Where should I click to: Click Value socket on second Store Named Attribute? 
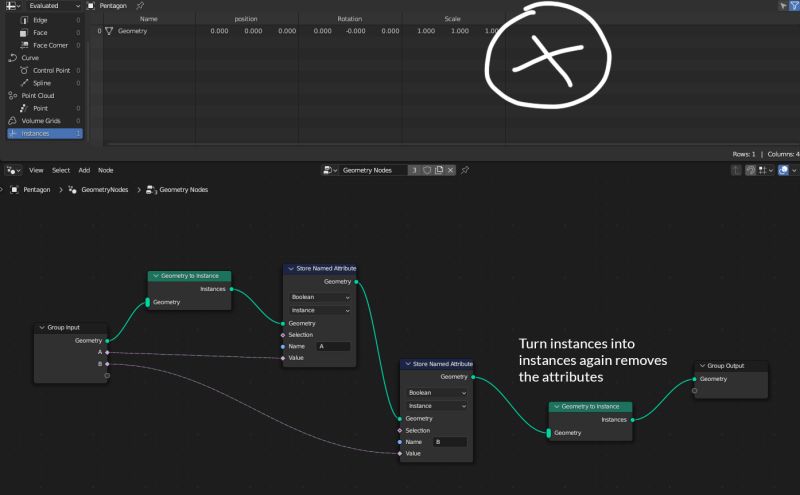click(399, 454)
